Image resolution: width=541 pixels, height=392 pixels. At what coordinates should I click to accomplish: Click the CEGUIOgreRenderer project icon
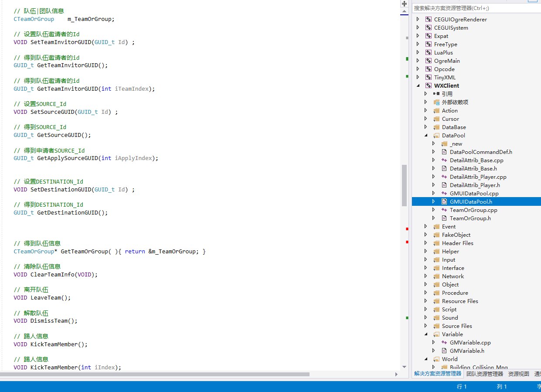click(429, 20)
